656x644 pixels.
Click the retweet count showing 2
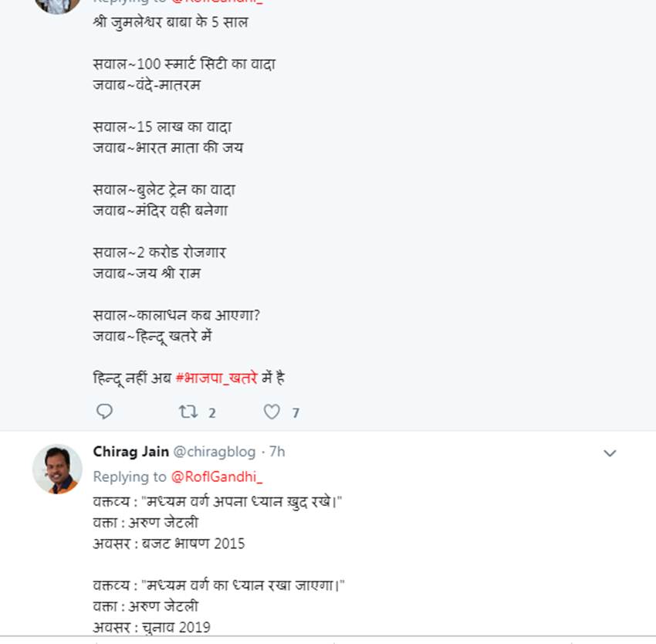click(x=211, y=413)
